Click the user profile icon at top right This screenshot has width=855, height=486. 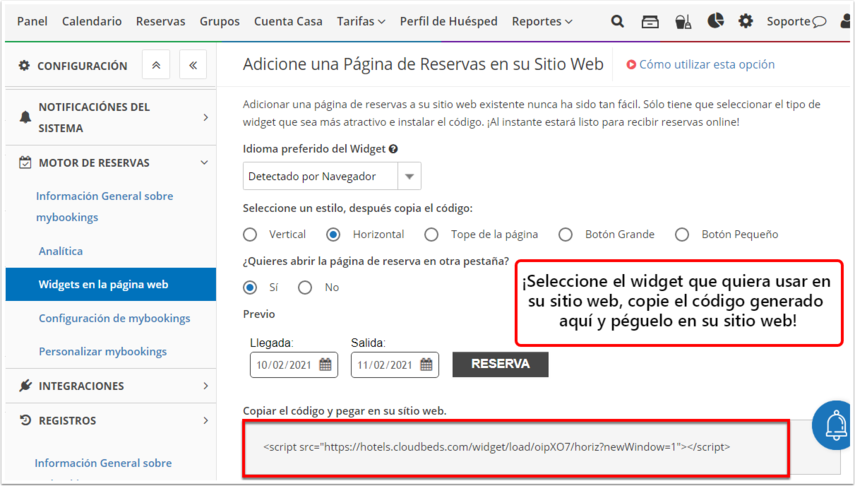click(x=846, y=22)
